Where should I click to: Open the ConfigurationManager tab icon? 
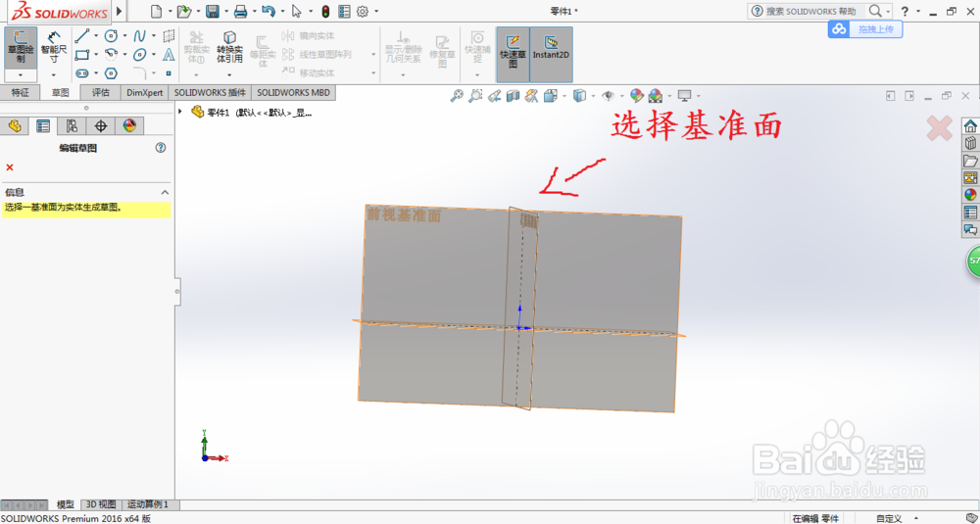[72, 126]
